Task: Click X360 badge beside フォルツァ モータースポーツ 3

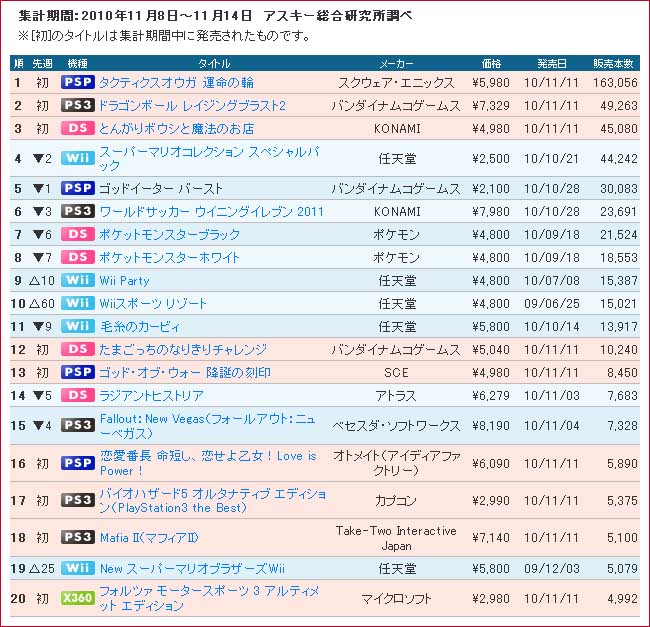Action: [78, 598]
